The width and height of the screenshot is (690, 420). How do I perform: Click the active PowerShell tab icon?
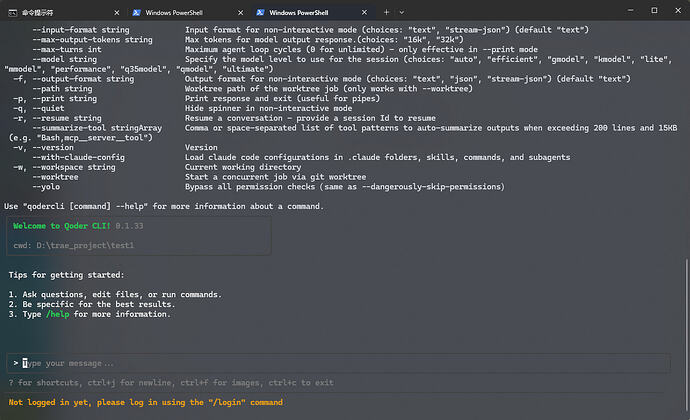[x=261, y=13]
